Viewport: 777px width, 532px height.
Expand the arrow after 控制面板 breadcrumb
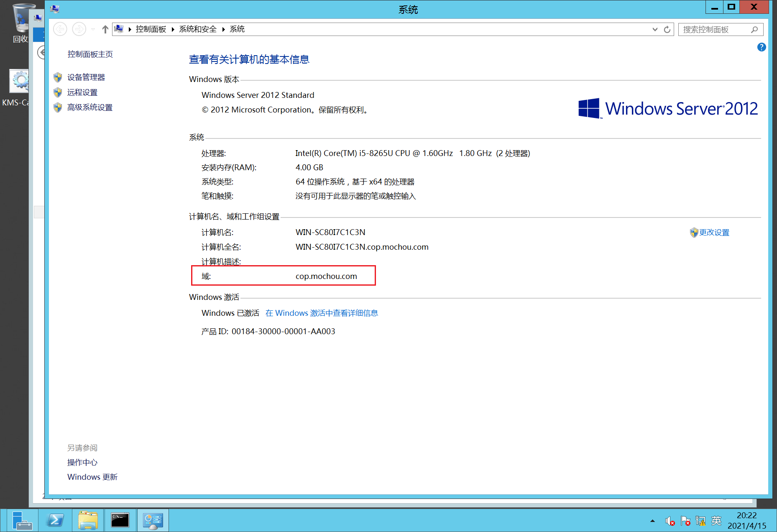(x=173, y=29)
